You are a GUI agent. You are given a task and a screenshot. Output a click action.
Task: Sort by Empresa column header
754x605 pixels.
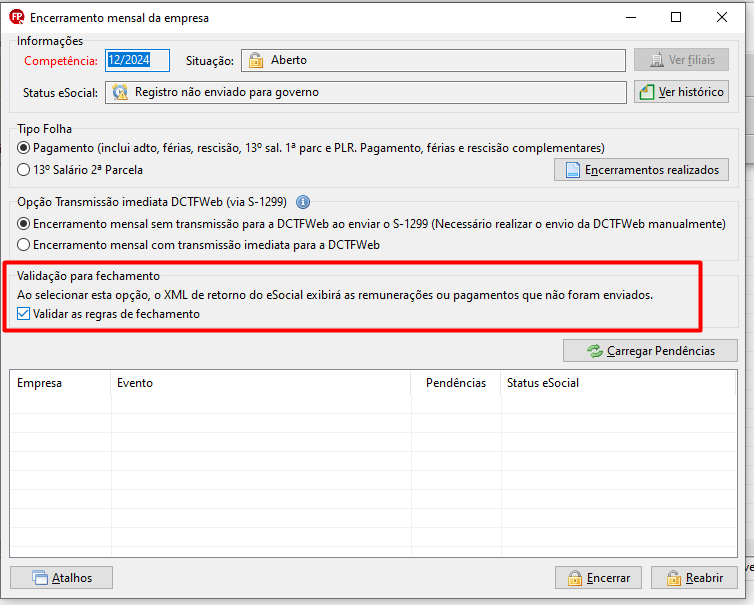pos(60,383)
